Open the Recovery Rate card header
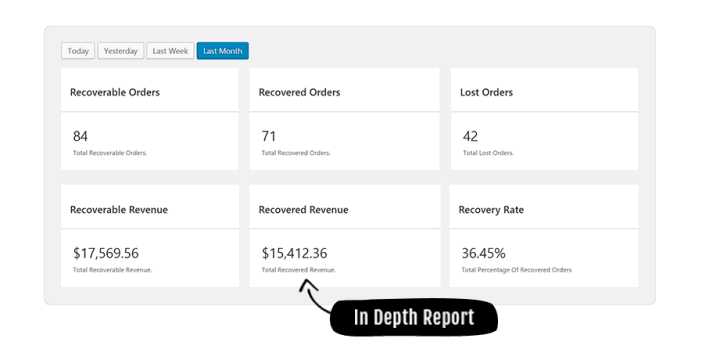 pos(491,210)
